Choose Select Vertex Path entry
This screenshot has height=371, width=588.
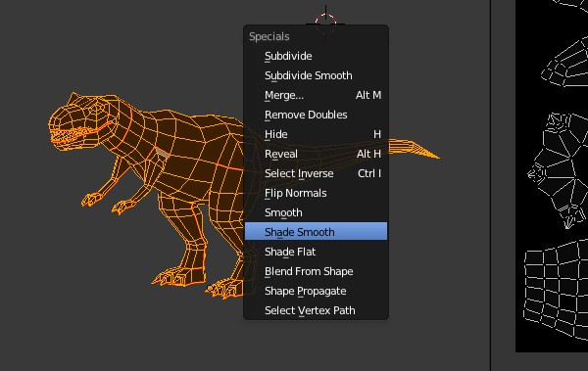(316, 310)
